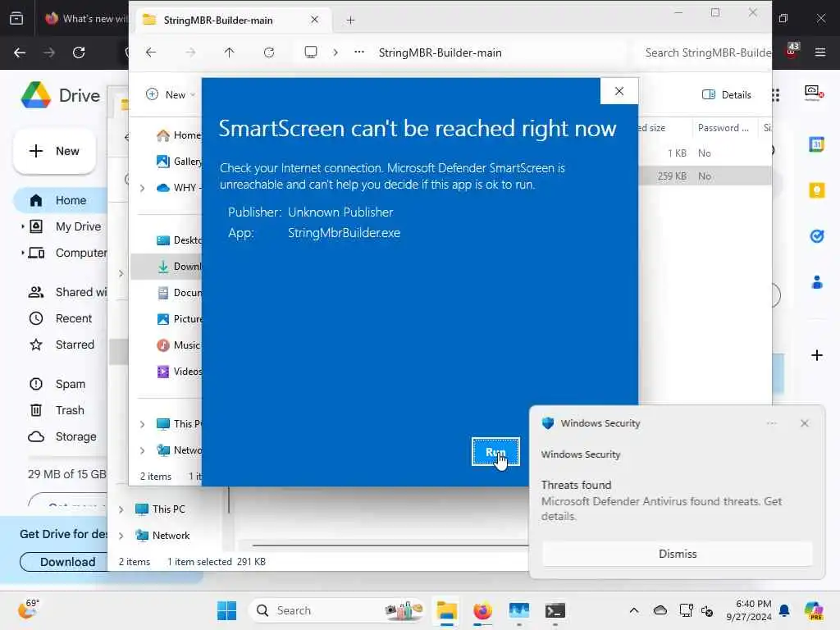Image resolution: width=840 pixels, height=630 pixels.
Task: Show hidden breadcrumb path ellipsis
Action: point(359,52)
